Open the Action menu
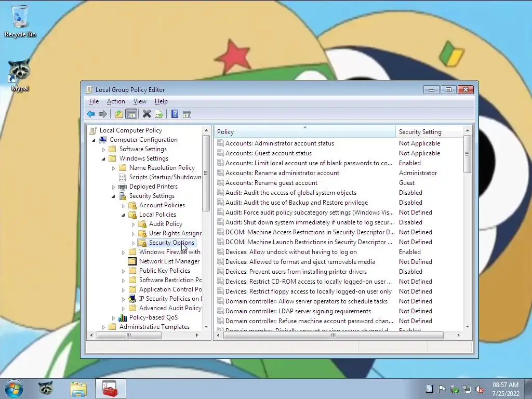 pos(116,101)
